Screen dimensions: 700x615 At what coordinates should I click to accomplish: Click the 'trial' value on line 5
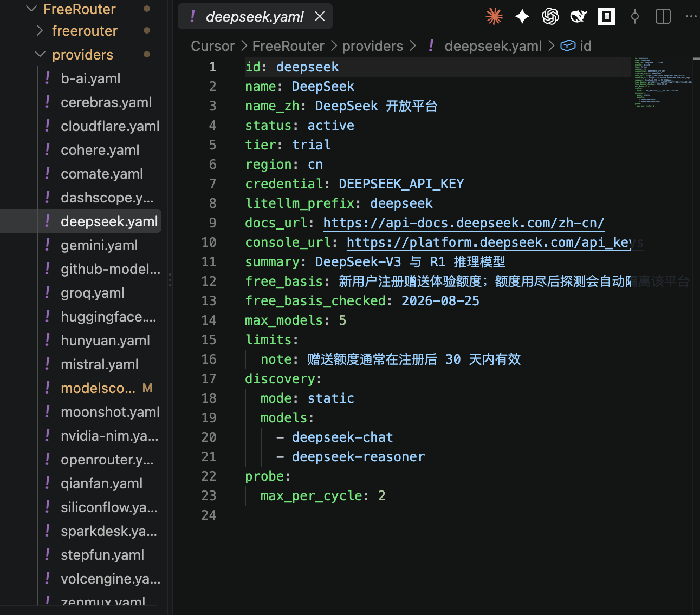(312, 145)
